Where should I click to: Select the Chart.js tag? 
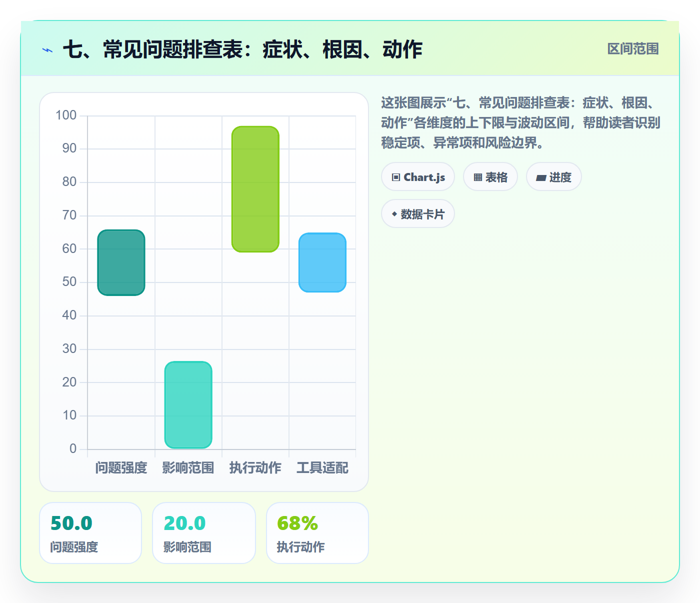tap(418, 177)
